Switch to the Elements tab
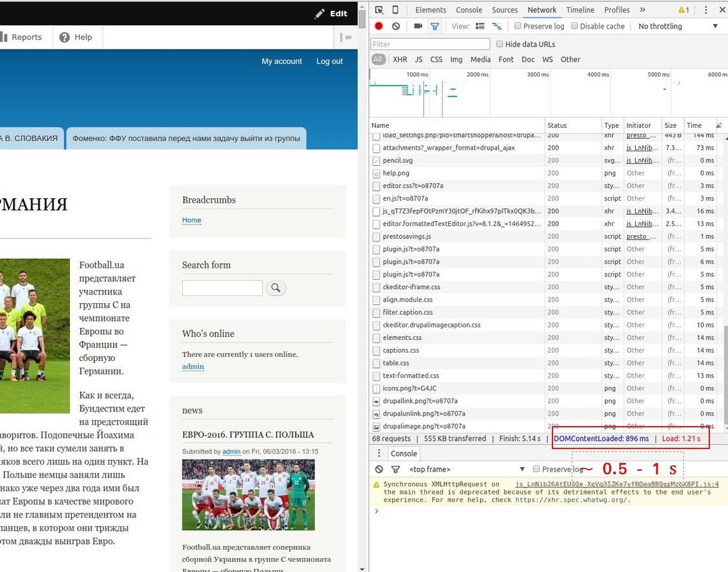728x572 pixels. pos(430,10)
